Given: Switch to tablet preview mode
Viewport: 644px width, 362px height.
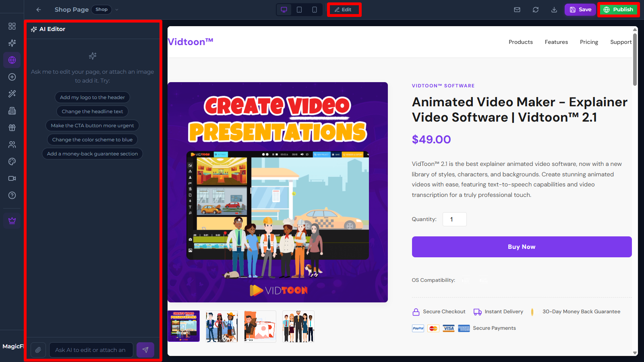Looking at the screenshot, I should tap(299, 10).
